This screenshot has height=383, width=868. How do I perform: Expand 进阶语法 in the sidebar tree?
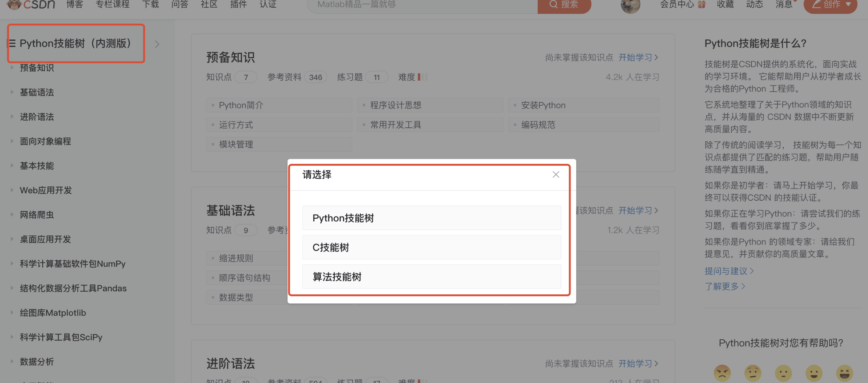tap(12, 116)
